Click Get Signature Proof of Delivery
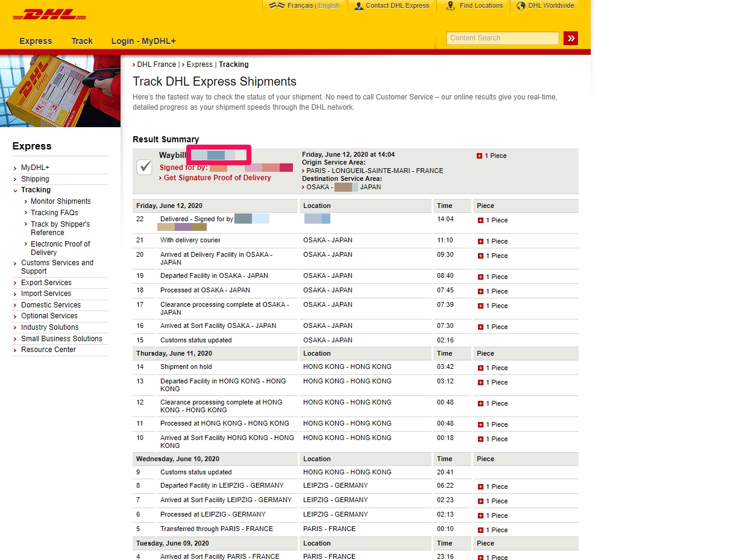The height and width of the screenshot is (560, 748). 217,178
